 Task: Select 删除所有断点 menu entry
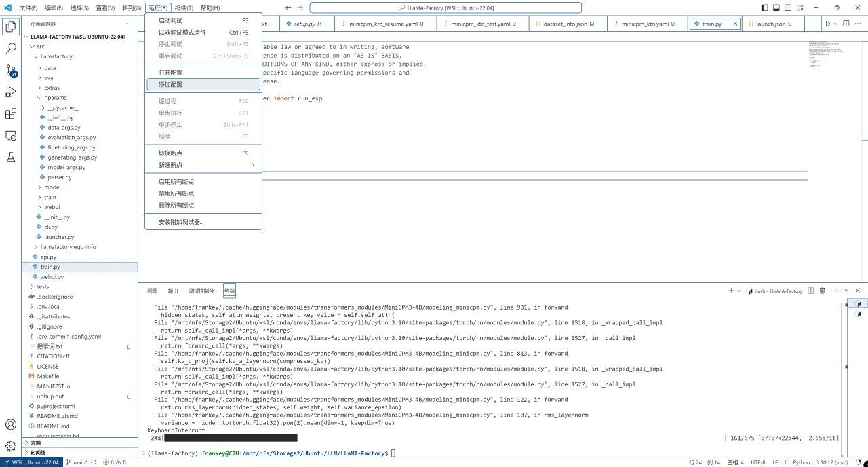coord(203,205)
